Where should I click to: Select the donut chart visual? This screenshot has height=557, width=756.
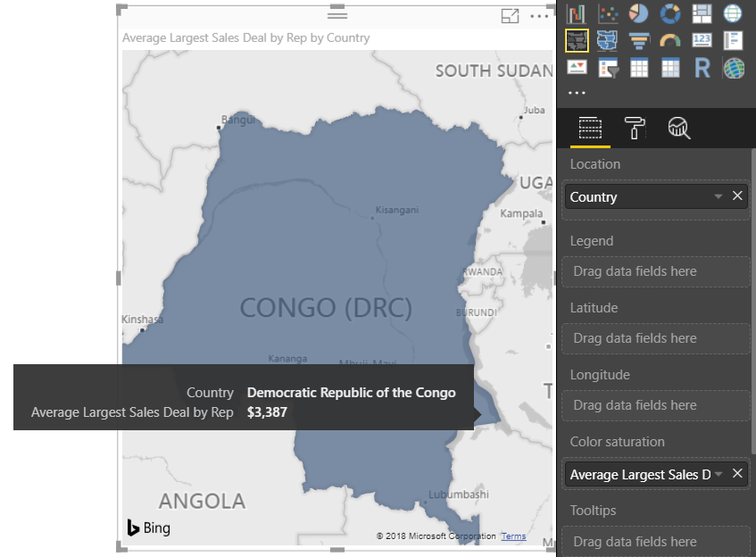click(x=670, y=13)
